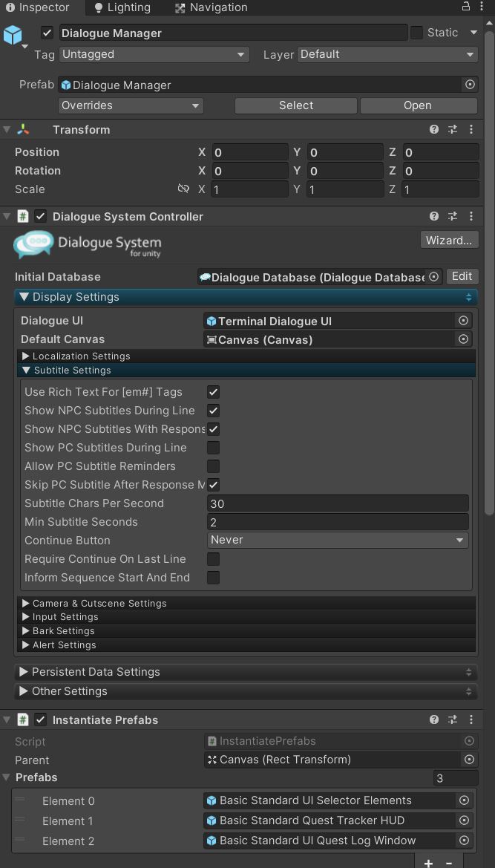The height and width of the screenshot is (868, 495).
Task: Click Element 2 object picker circle
Action: click(x=465, y=841)
